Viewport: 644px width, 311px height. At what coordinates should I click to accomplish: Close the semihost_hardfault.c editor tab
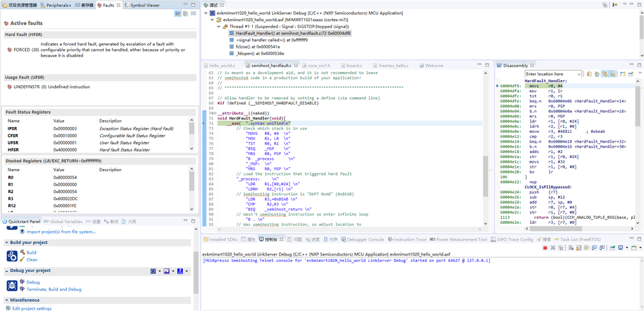pyautogui.click(x=297, y=66)
